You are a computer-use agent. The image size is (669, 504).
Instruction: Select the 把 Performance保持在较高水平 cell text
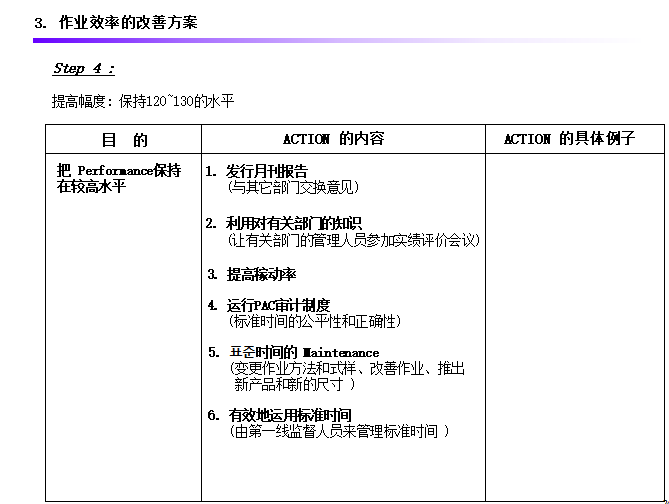(118, 178)
